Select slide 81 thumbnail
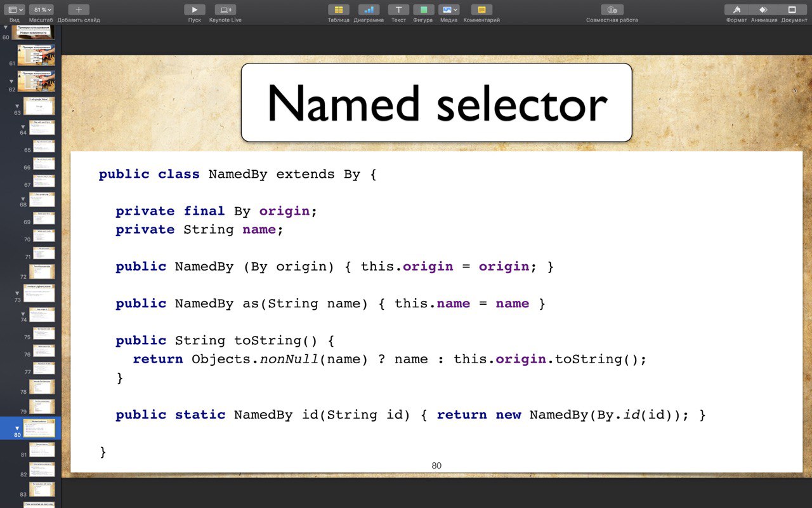The width and height of the screenshot is (812, 508). 42,450
